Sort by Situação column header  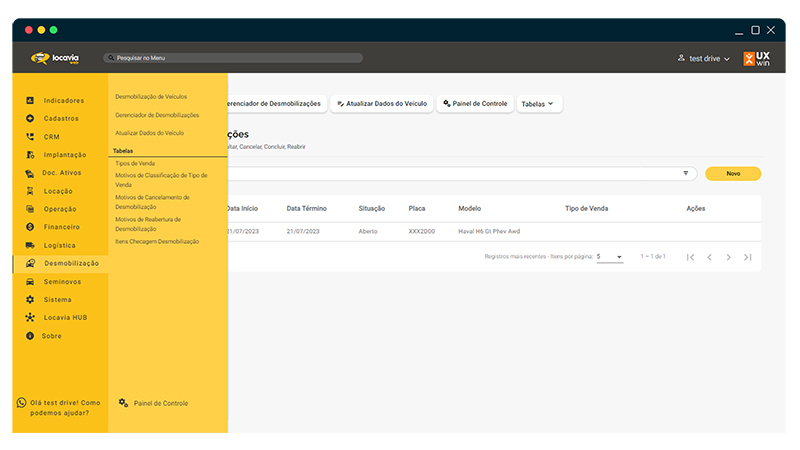pyautogui.click(x=371, y=208)
